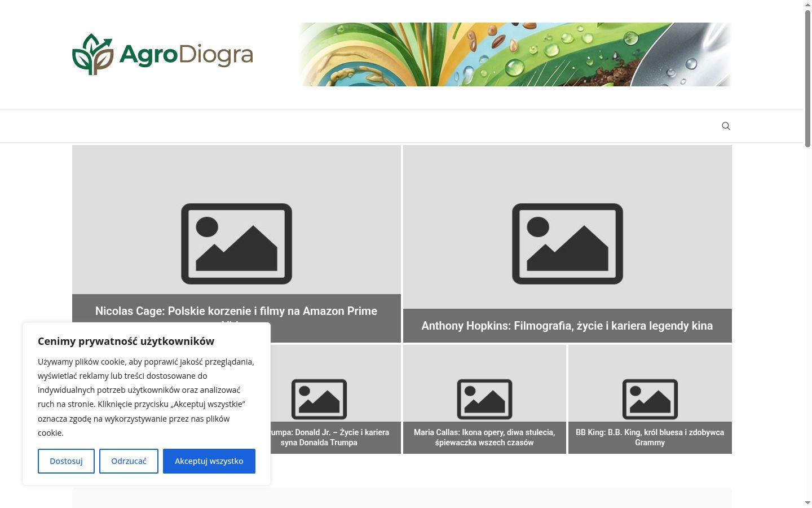Image resolution: width=812 pixels, height=508 pixels.
Task: Click the Cenimy prywatność użytkowników heading
Action: pyautogui.click(x=126, y=341)
